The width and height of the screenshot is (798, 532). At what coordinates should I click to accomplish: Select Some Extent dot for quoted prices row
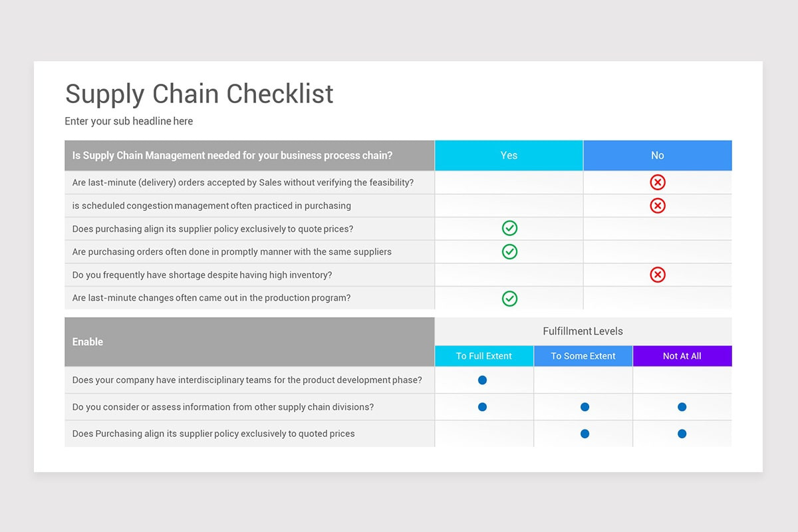click(x=585, y=434)
